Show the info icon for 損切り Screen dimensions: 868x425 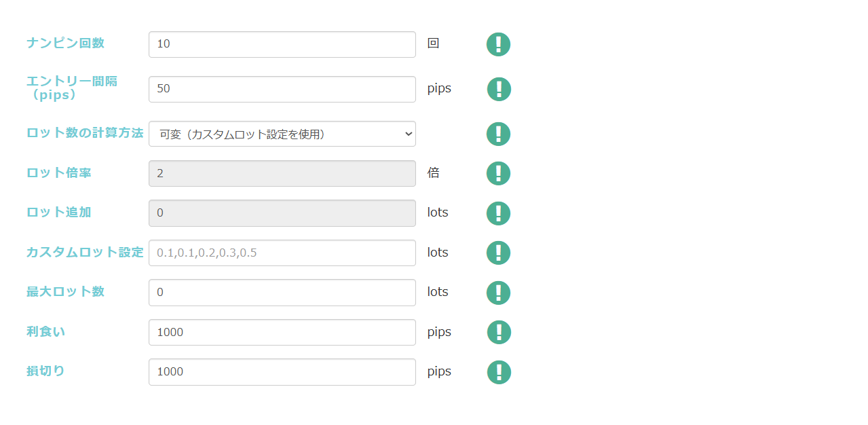pyautogui.click(x=498, y=372)
